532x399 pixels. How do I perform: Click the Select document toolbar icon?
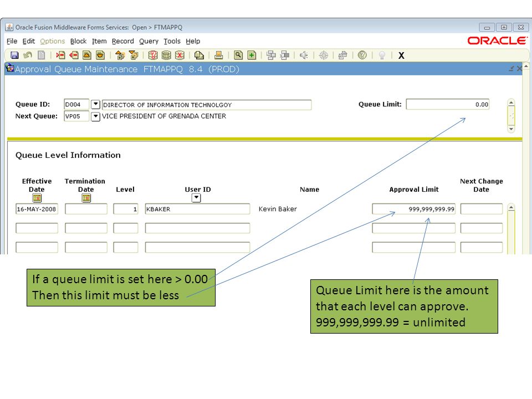[41, 55]
